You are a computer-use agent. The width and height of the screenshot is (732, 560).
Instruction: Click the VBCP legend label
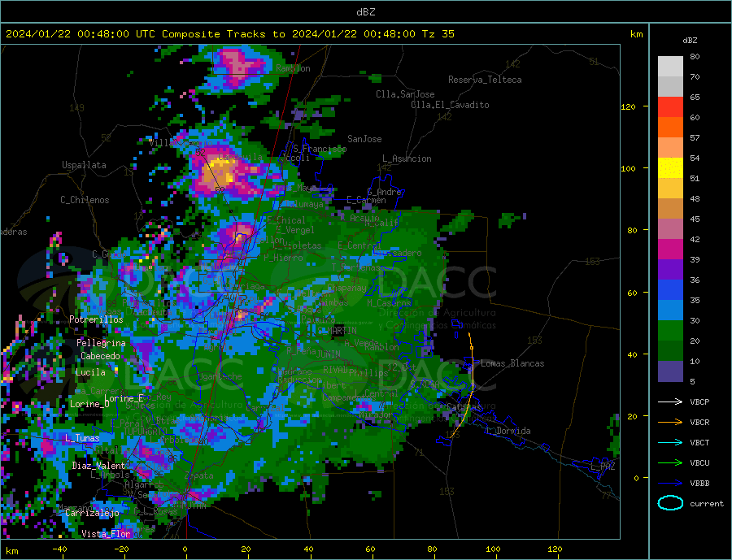tap(699, 402)
